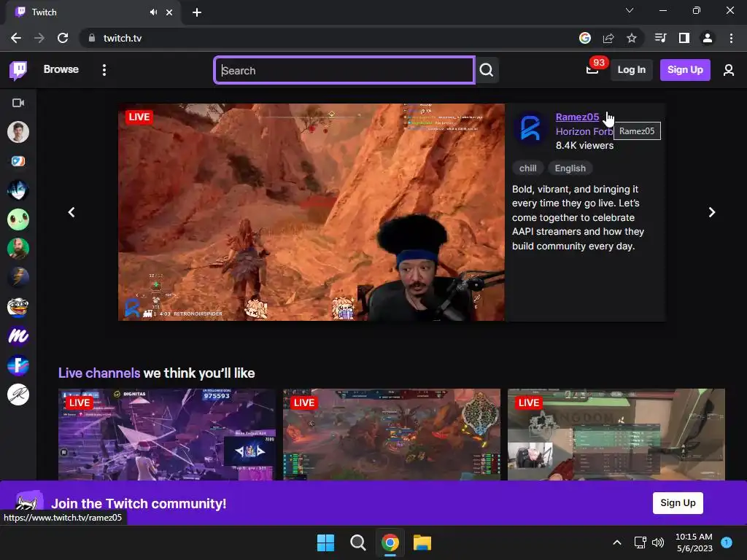Go to next featured stream carousel arrow
The width and height of the screenshot is (747, 560).
pyautogui.click(x=712, y=212)
